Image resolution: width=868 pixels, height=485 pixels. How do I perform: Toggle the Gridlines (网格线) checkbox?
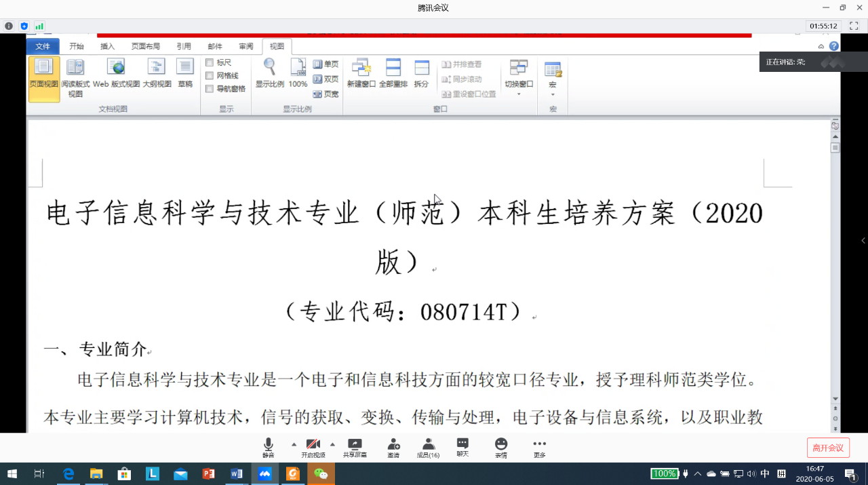click(210, 76)
